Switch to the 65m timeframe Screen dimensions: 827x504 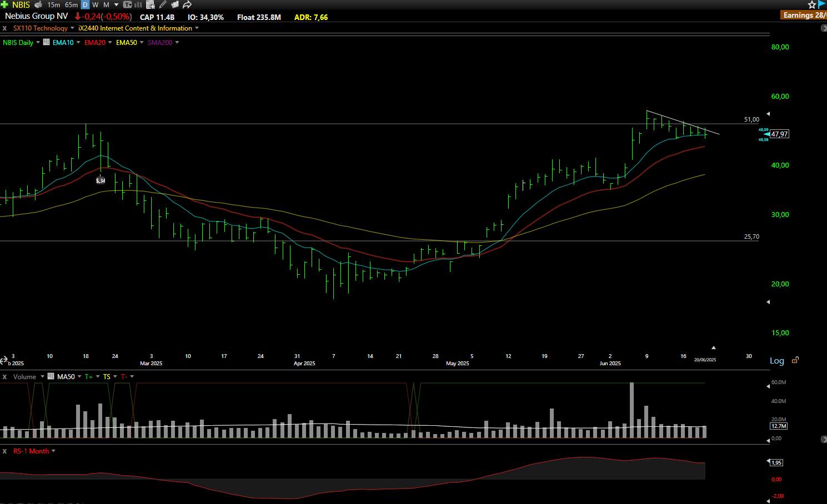(72, 4)
